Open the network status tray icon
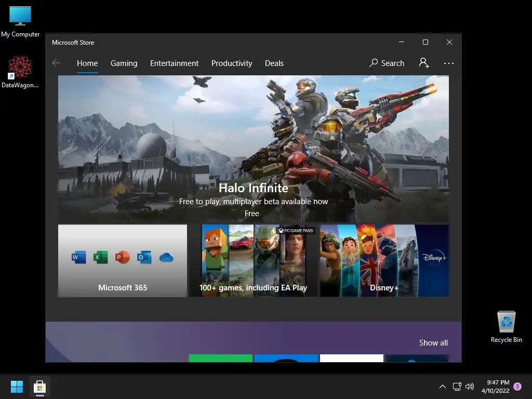The height and width of the screenshot is (399, 532). (457, 387)
